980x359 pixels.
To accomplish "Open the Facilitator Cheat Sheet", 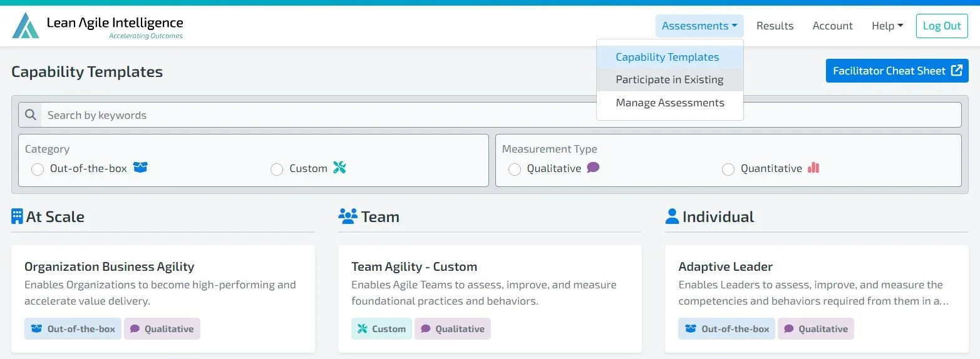I will [x=897, y=71].
